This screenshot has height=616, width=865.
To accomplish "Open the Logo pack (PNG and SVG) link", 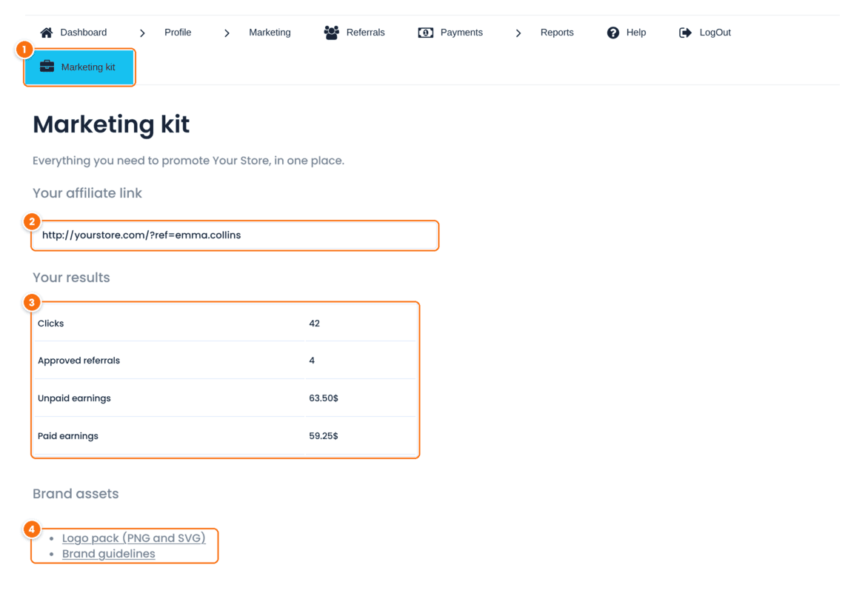I will click(x=133, y=538).
